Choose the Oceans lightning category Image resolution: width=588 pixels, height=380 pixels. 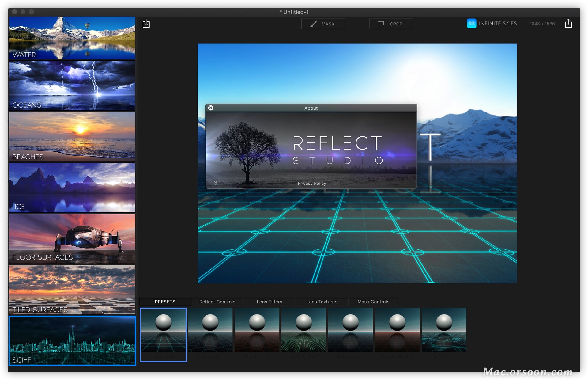coord(72,85)
